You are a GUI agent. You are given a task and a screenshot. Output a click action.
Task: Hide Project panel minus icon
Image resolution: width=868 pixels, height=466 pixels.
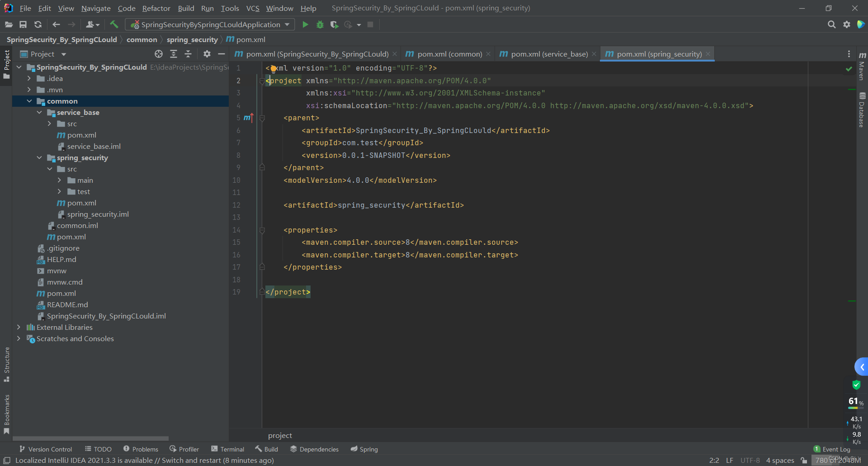point(222,54)
